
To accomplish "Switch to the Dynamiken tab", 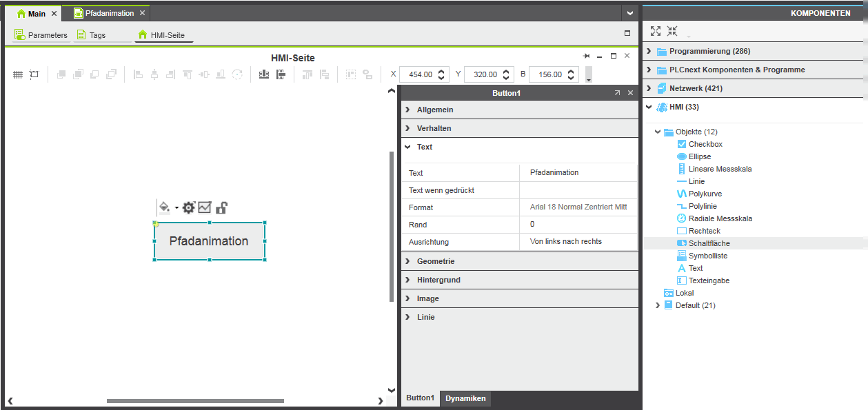I will click(465, 398).
